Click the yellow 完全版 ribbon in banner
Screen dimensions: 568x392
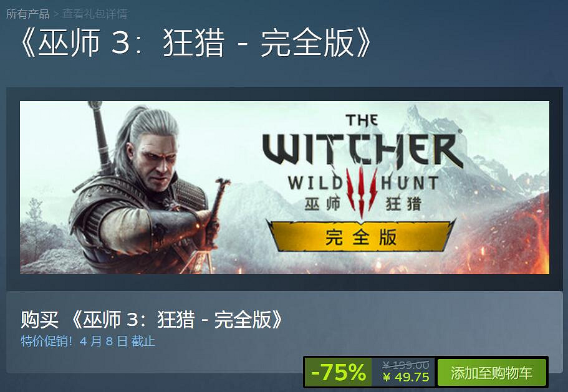pos(361,236)
